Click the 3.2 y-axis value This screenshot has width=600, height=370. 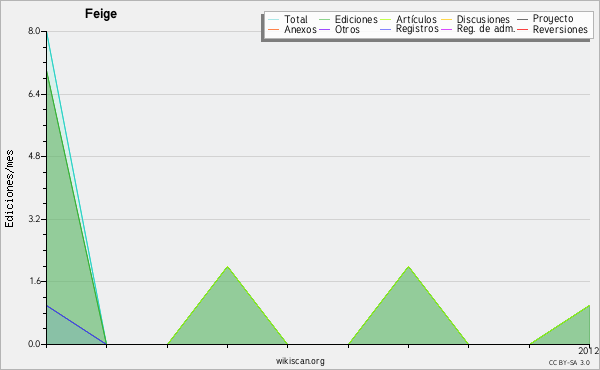[x=34, y=219]
